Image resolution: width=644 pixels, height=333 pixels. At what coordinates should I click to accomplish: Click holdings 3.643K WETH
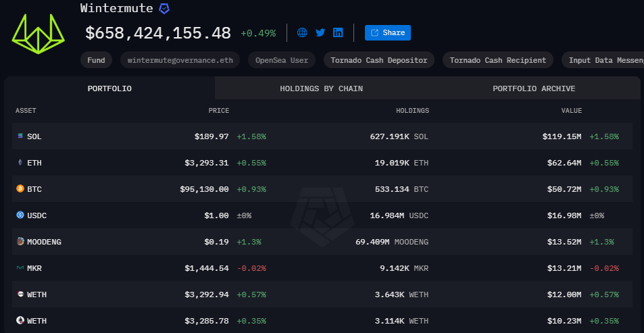tap(401, 294)
